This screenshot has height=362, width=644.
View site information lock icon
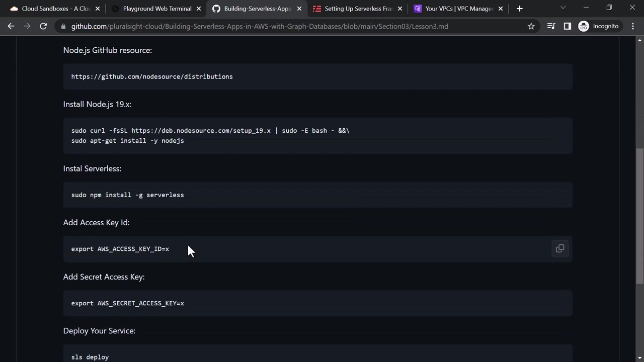62,26
